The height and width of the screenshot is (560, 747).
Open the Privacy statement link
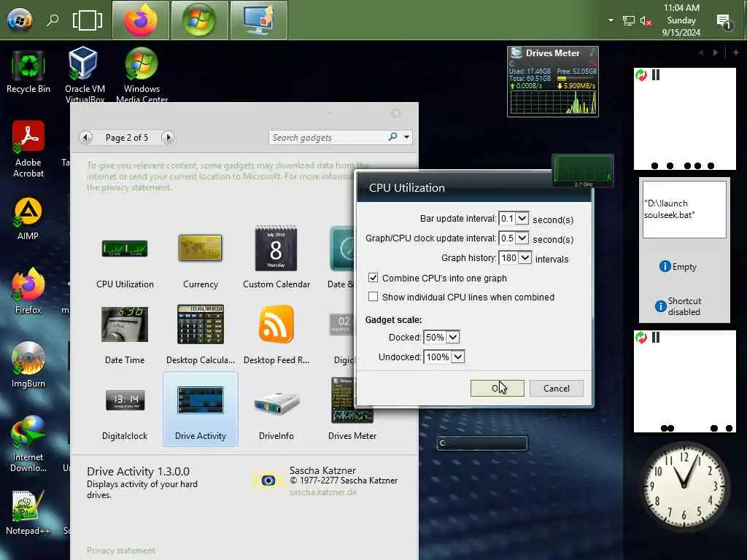(121, 551)
